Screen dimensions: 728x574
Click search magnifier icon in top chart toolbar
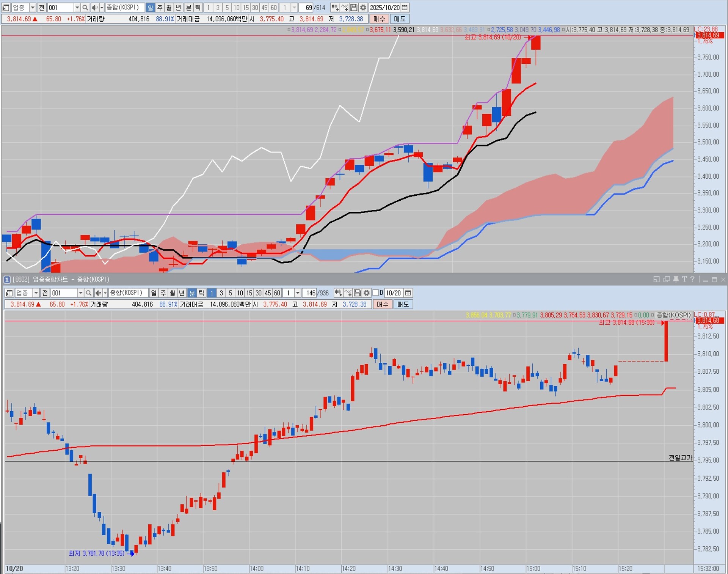85,8
